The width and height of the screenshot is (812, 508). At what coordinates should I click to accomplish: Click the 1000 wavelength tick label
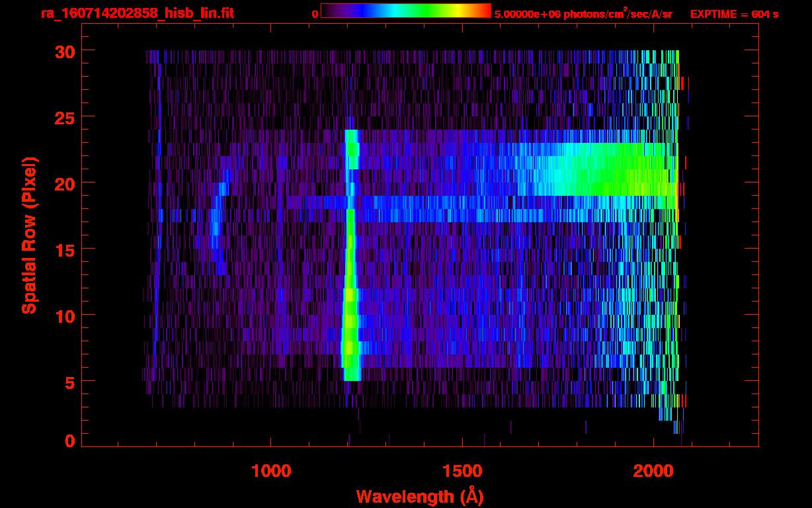coord(271,471)
